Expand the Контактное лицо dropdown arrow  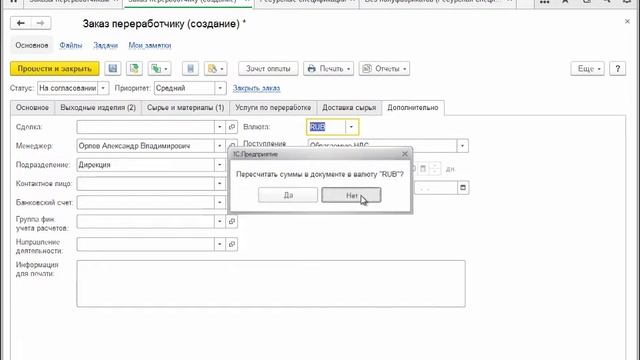tap(220, 184)
